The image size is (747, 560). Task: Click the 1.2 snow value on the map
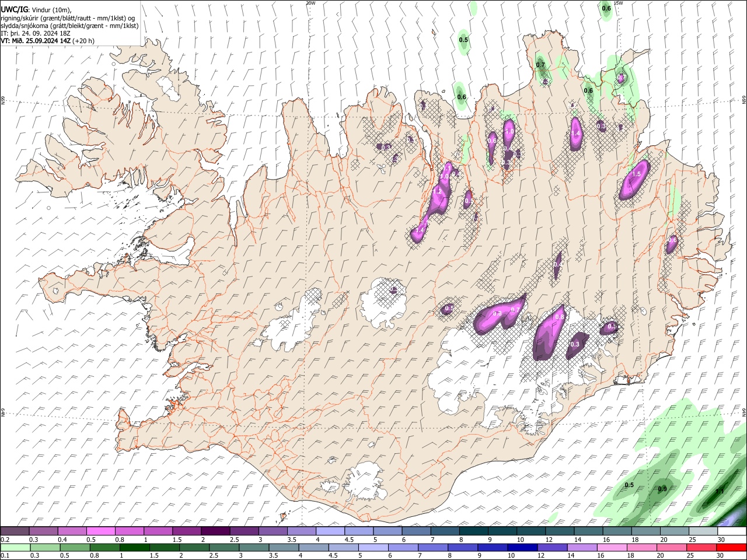tap(437, 191)
